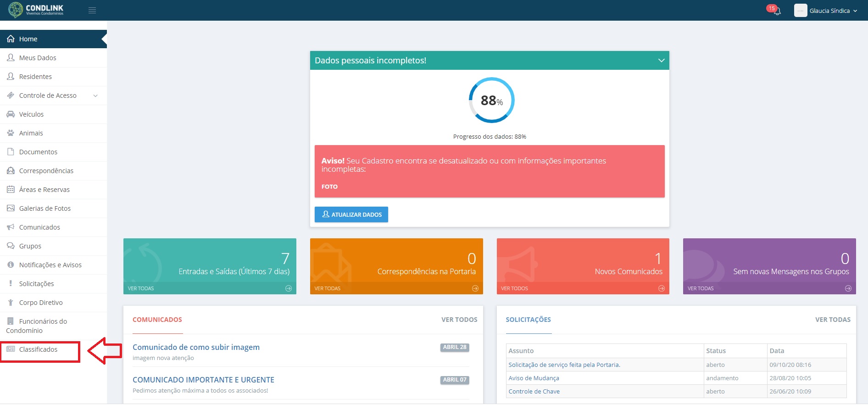Click arrow icon on Correspondências na Portaria card
This screenshot has width=868, height=405.
coord(475,288)
